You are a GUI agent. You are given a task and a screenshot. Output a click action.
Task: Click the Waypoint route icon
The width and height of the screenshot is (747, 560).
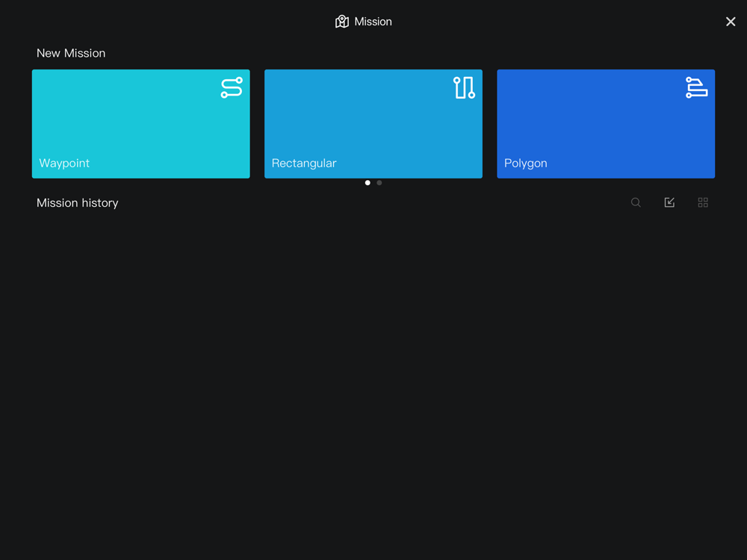point(232,87)
